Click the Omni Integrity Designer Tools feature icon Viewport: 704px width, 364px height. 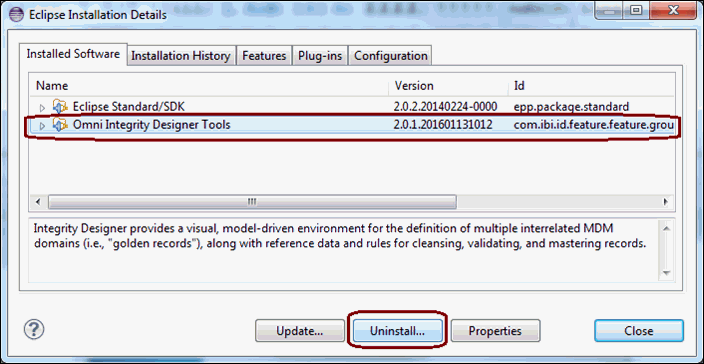[x=60, y=125]
